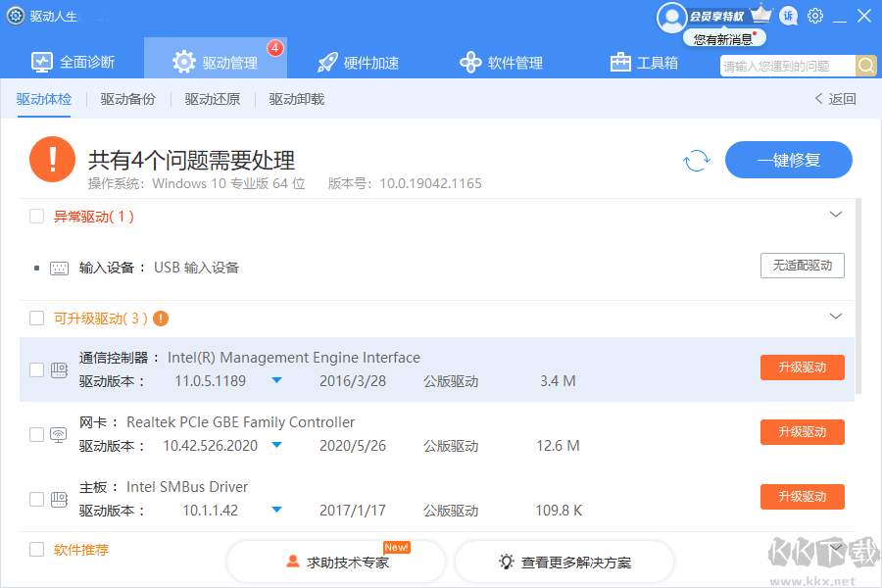Open the 诉 feedback icon
This screenshot has width=882, height=588.
coord(789,17)
